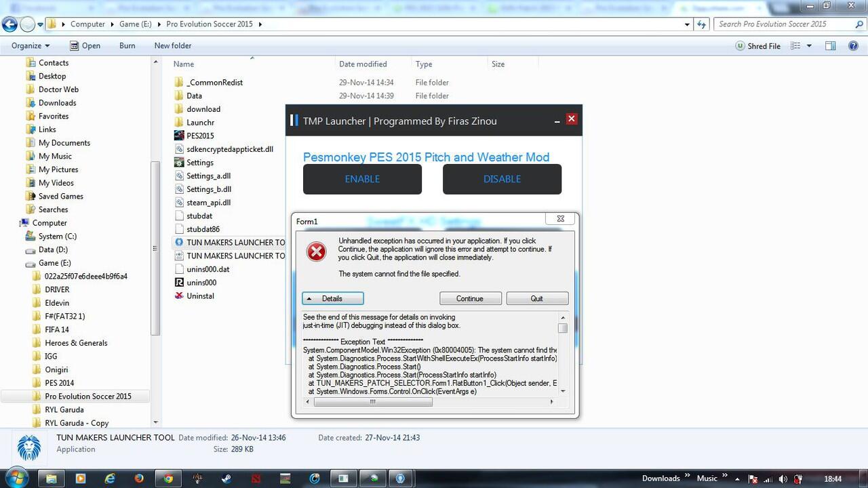Toggle the preview pane icon
Image resolution: width=868 pixels, height=488 pixels.
[x=830, y=46]
